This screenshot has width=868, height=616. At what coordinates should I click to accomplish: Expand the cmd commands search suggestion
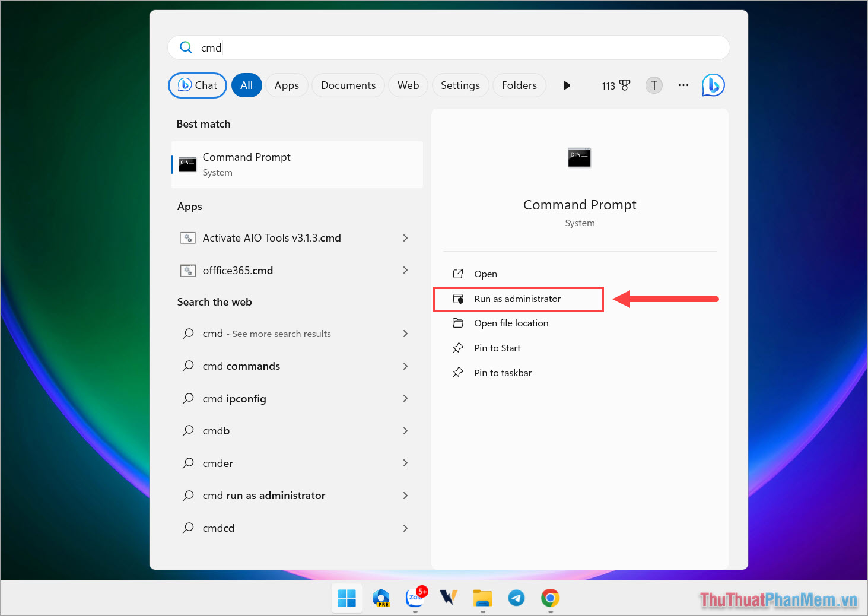tap(405, 366)
